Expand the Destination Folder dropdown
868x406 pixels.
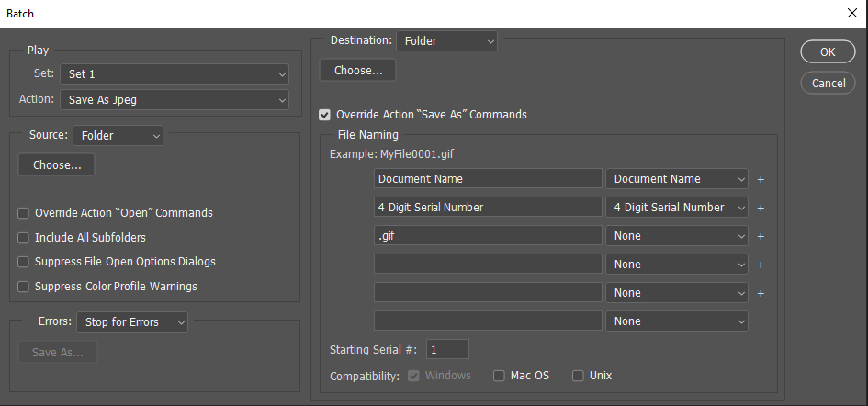pos(446,41)
